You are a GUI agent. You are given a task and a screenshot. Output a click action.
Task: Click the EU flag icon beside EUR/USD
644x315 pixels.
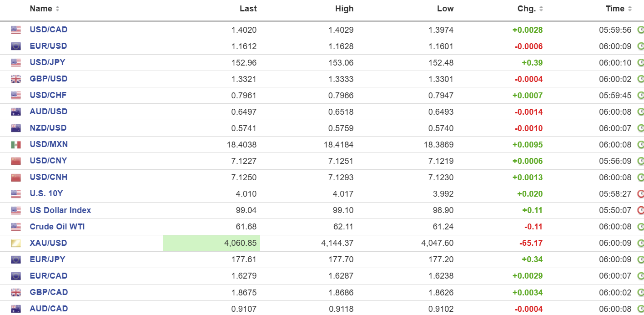[16, 46]
